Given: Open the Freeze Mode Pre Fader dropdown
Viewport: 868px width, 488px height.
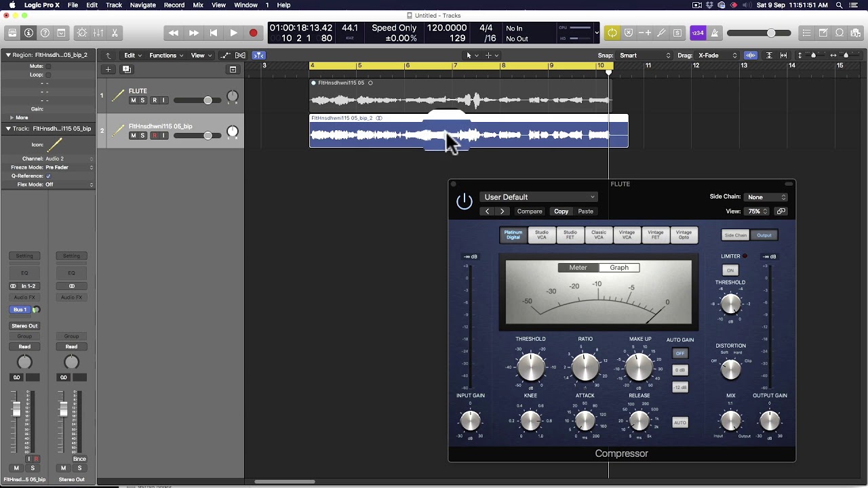Looking at the screenshot, I should (69, 167).
